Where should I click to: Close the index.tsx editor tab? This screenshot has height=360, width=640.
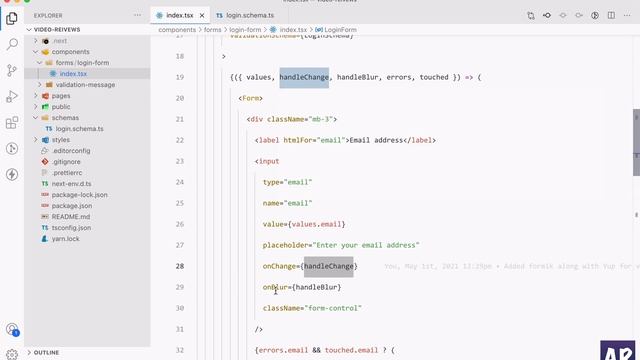202,16
